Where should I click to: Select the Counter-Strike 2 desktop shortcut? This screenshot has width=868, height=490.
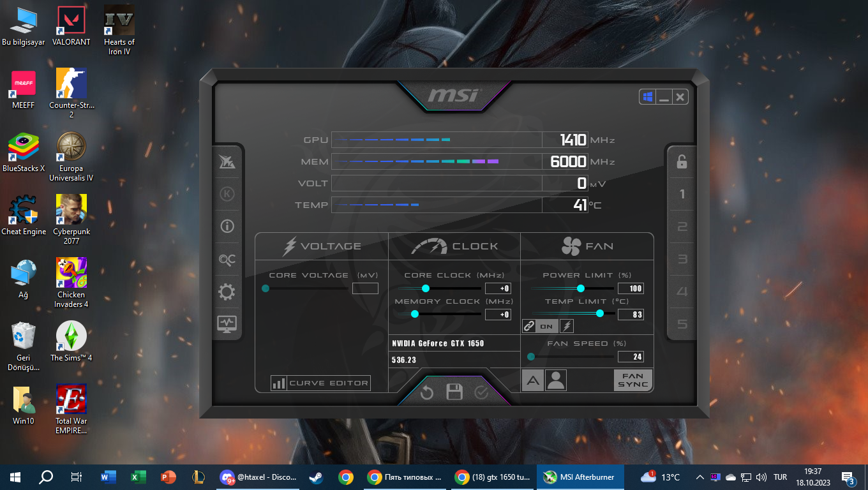tap(71, 93)
